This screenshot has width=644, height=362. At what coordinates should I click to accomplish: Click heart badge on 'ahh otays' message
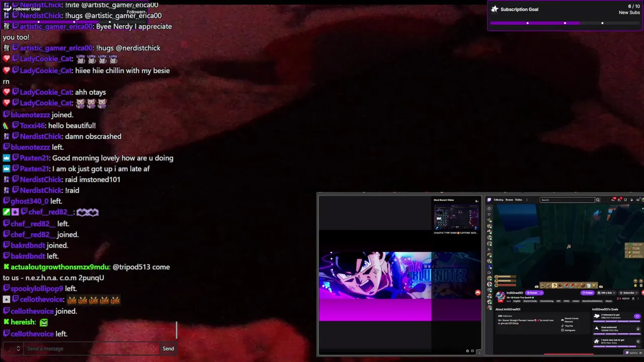coord(6,92)
